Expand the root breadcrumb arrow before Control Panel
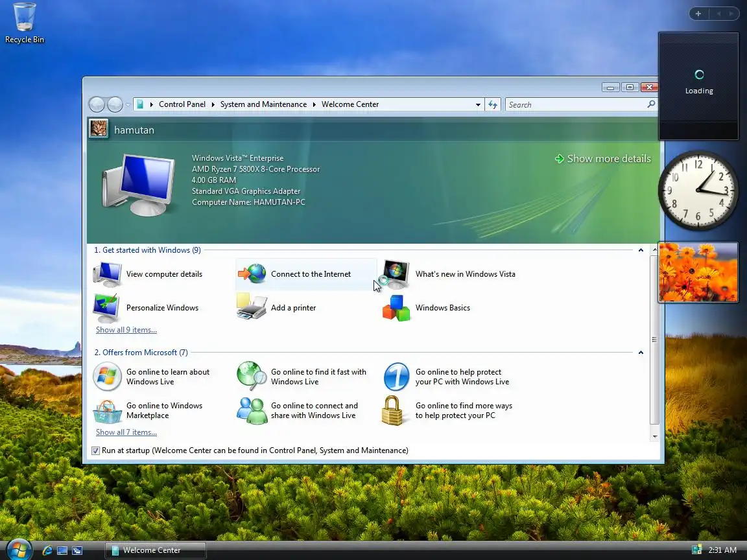This screenshot has height=560, width=747. pos(152,105)
